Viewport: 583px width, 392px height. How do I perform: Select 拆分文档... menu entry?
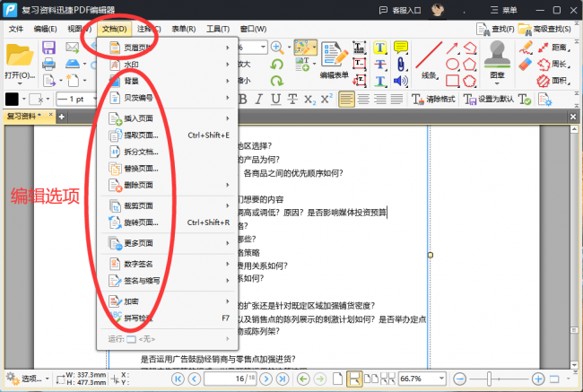click(168, 152)
